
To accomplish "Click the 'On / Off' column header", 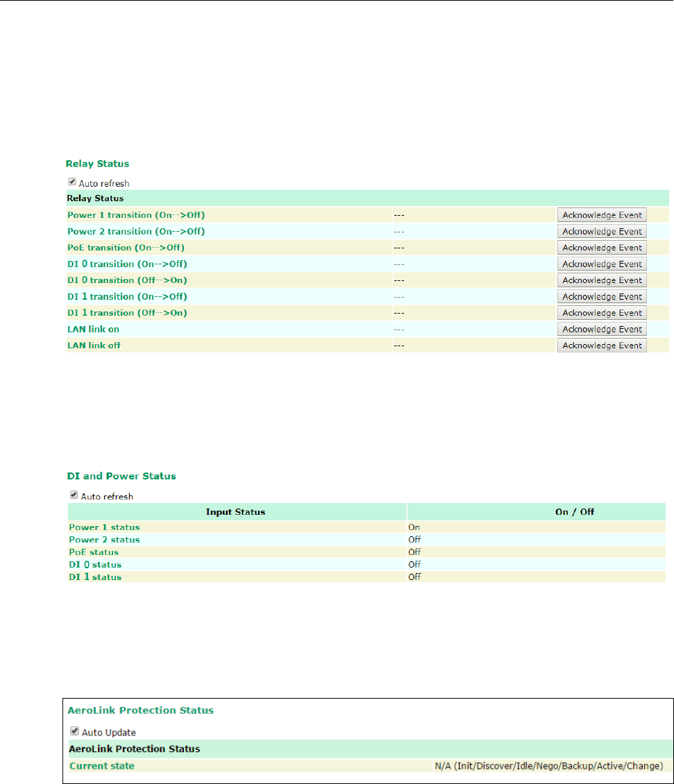I will pos(575,511).
